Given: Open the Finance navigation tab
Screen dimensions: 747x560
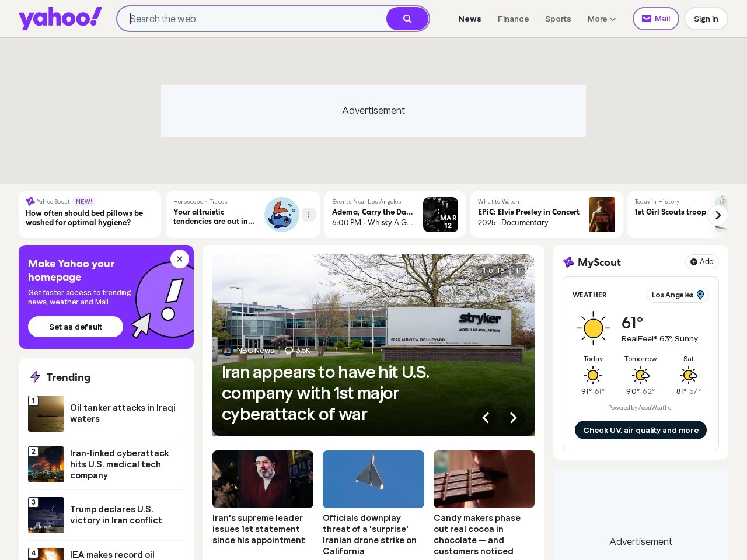Looking at the screenshot, I should click(x=513, y=19).
